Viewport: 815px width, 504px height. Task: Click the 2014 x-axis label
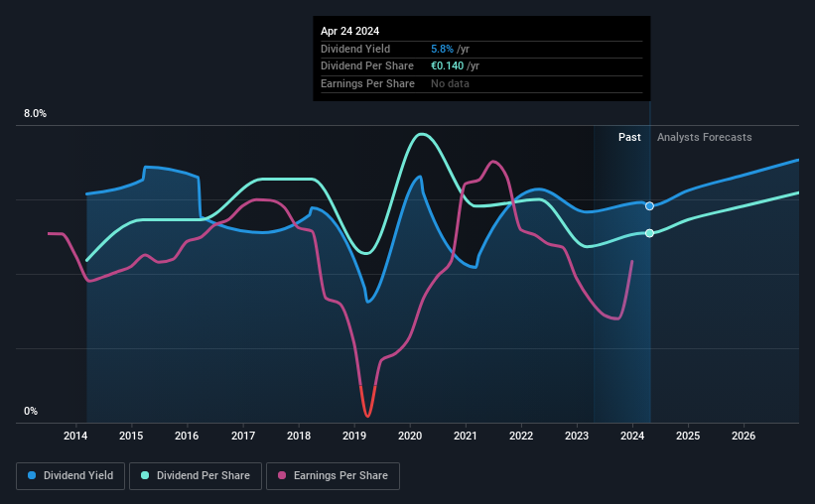coord(75,436)
